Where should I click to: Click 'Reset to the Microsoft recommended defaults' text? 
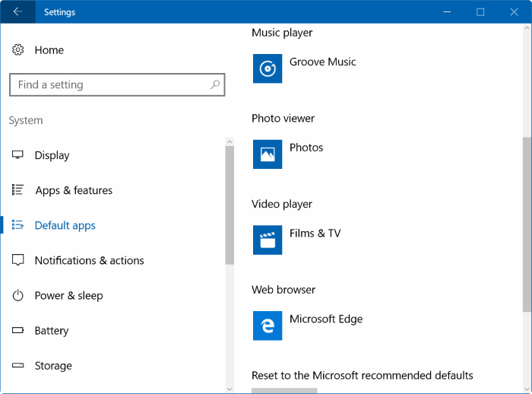(363, 375)
